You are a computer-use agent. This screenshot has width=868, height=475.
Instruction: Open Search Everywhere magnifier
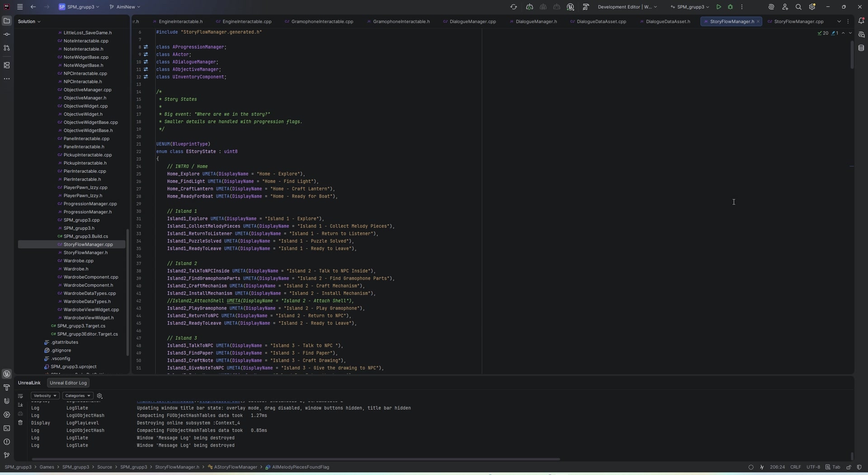click(798, 7)
